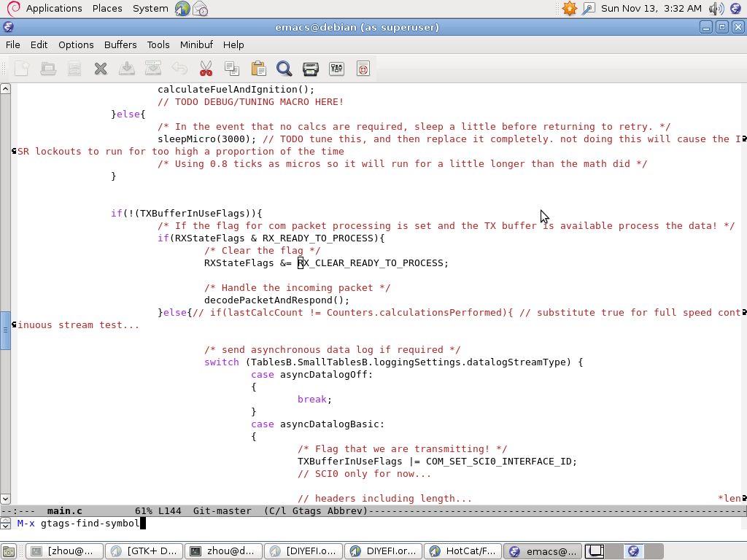
Task: Open the volume control in system tray
Action: click(x=716, y=9)
